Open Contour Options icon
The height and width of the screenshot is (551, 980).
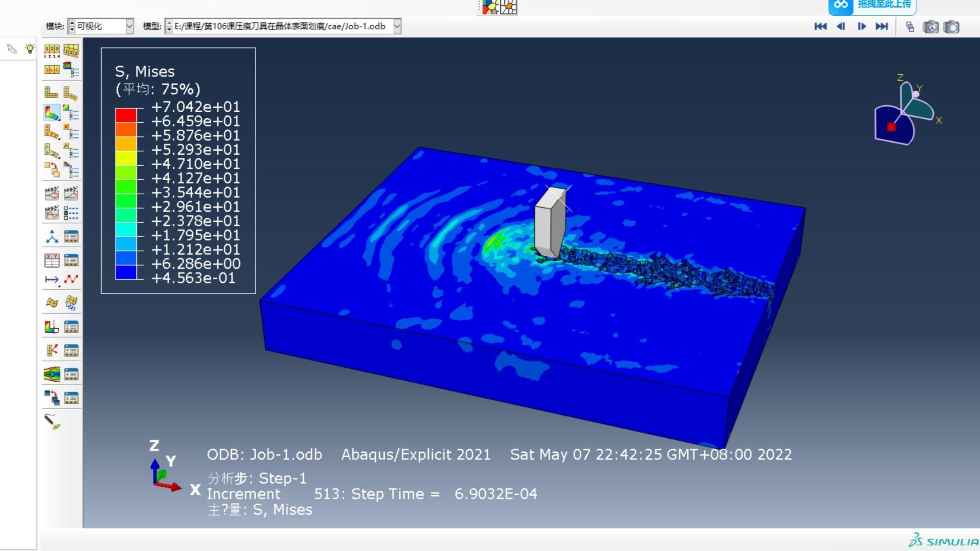tap(71, 112)
